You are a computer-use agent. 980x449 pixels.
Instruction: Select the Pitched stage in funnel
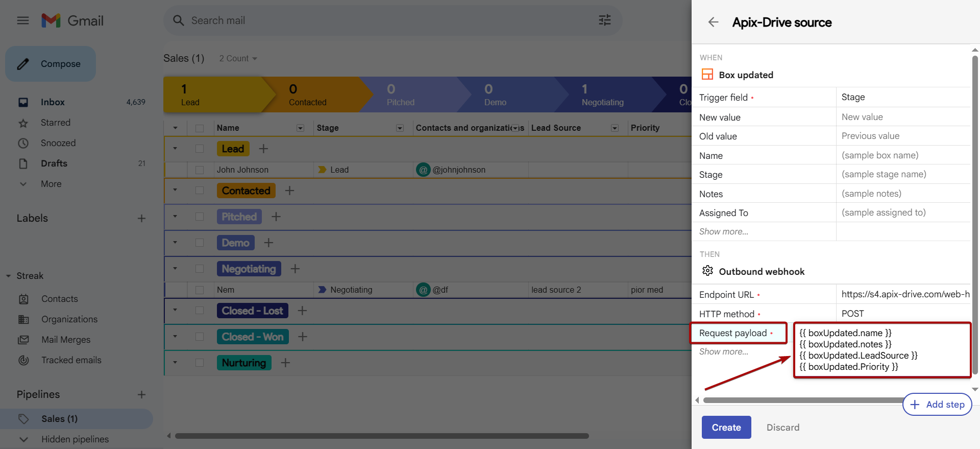pos(413,94)
